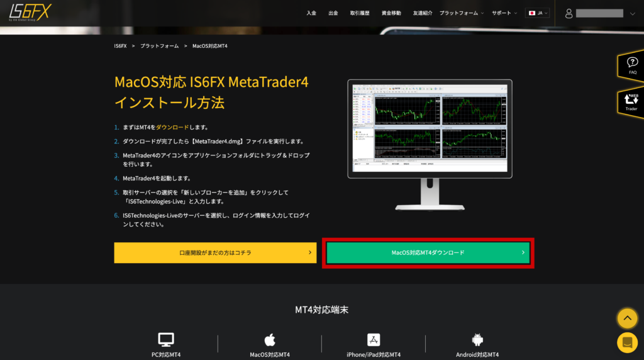This screenshot has width=644, height=360.
Task: Expand the プラットフォーム menu dropdown
Action: point(462,13)
